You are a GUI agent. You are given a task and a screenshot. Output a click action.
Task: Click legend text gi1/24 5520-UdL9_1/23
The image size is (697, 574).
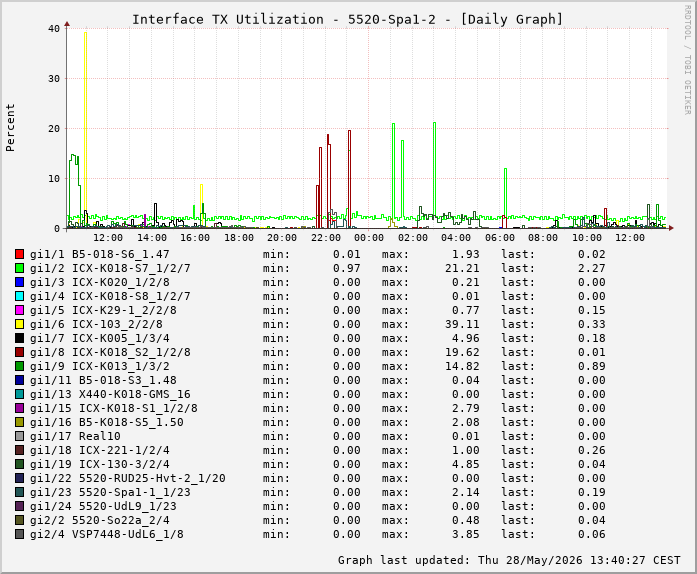pos(104,506)
